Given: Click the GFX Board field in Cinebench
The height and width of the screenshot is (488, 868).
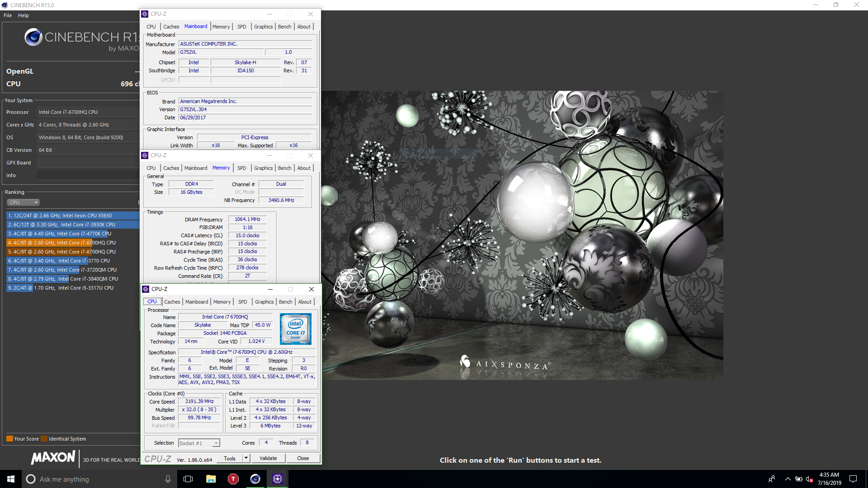Looking at the screenshot, I should 88,163.
